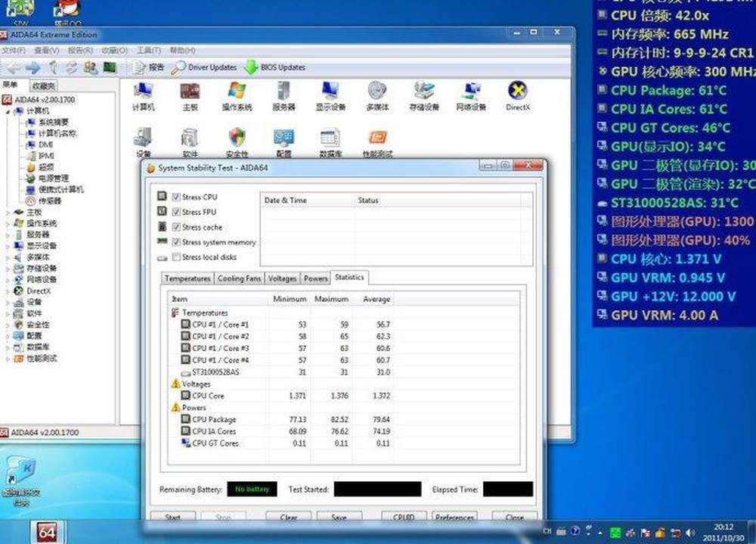Open the large 存储设备 icon in the content pane

(x=424, y=97)
